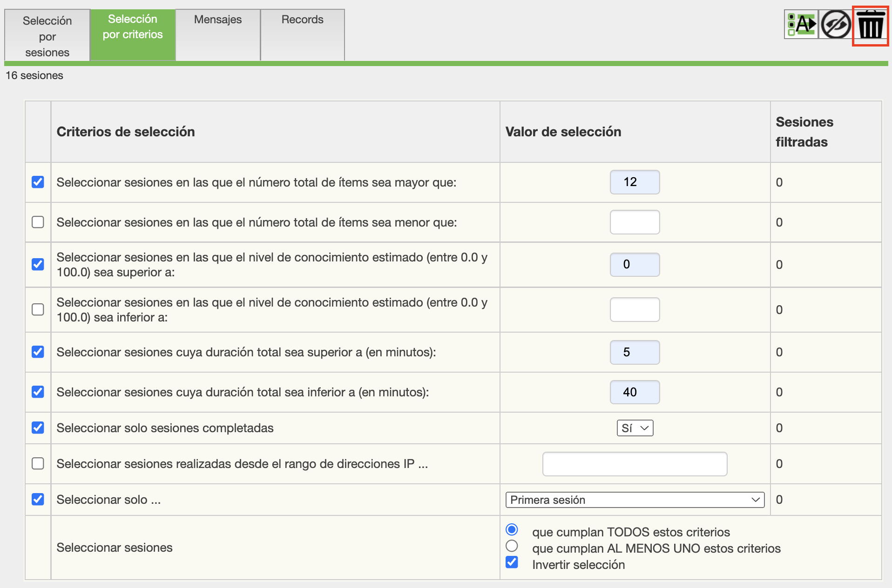Focus the empty items less than field
Image resolution: width=892 pixels, height=588 pixels.
(635, 222)
